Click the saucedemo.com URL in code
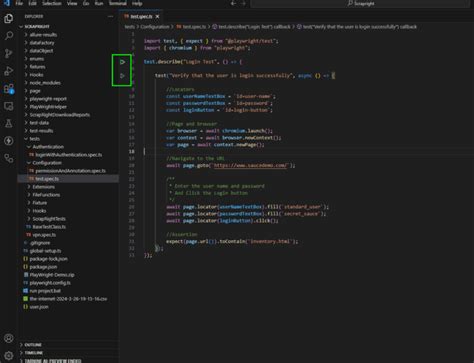This screenshot has width=474, height=363. [250, 165]
